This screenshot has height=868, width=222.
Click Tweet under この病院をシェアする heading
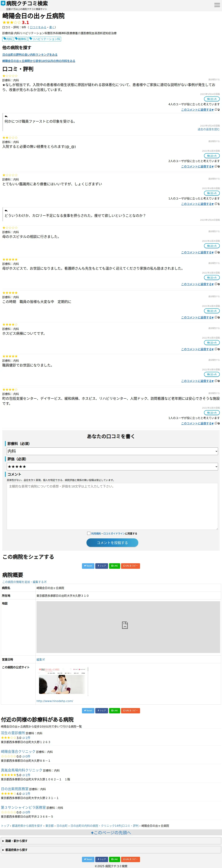click(88, 566)
